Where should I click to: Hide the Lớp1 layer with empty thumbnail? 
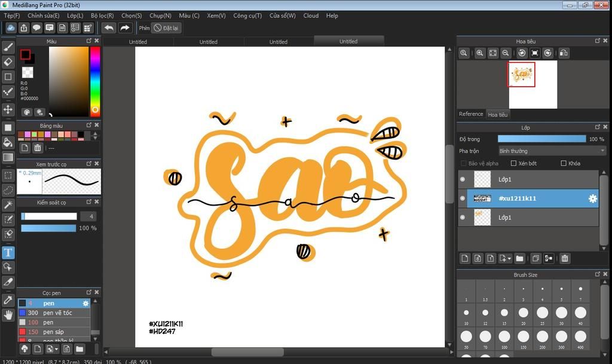463,179
